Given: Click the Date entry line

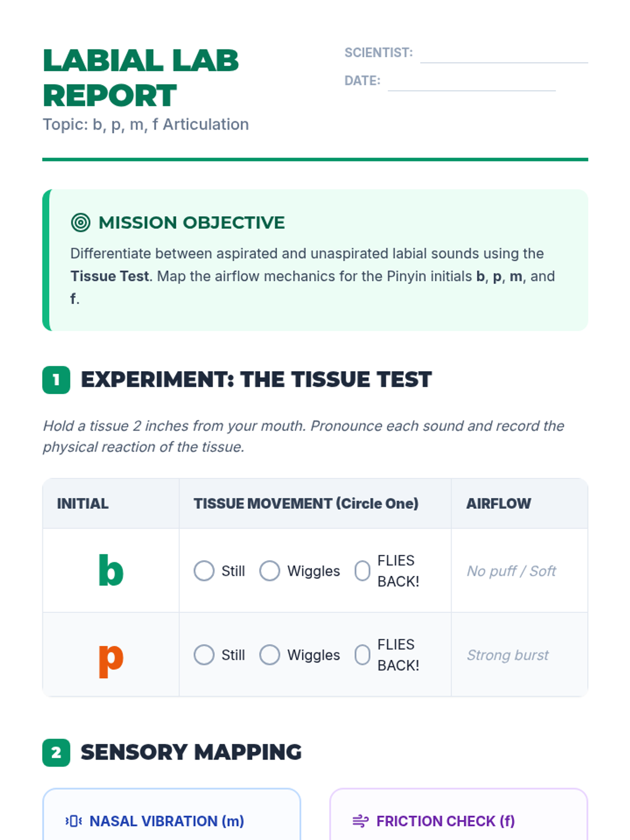Looking at the screenshot, I should click(471, 82).
